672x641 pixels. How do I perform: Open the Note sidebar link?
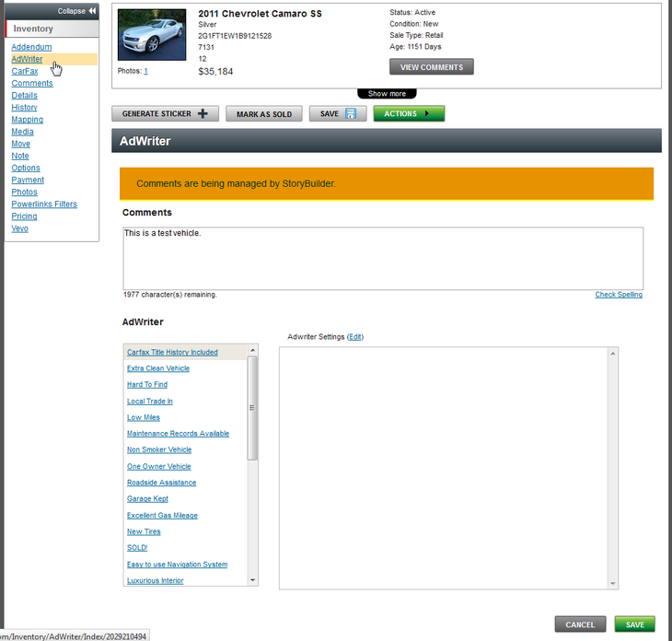(x=20, y=156)
